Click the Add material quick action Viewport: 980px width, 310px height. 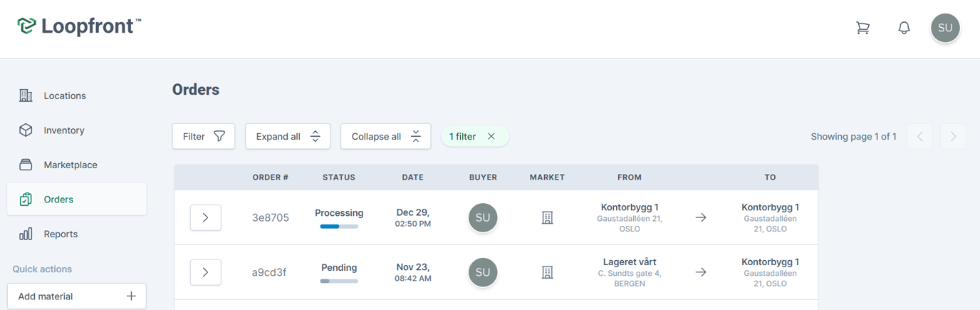point(76,296)
